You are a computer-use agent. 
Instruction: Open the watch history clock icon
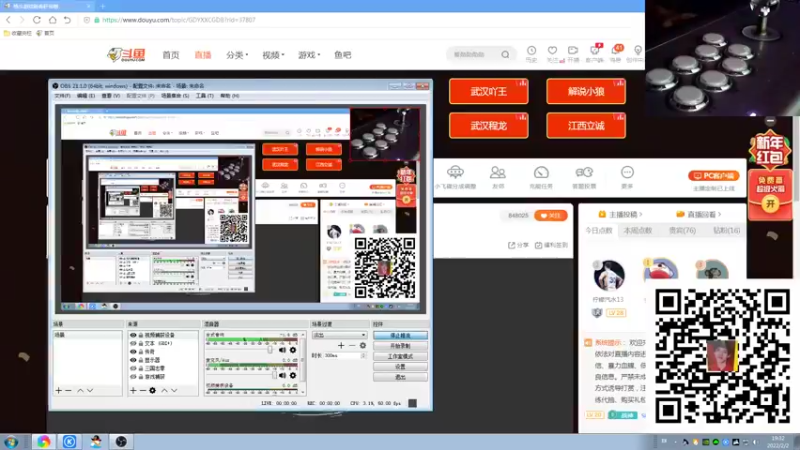click(531, 50)
